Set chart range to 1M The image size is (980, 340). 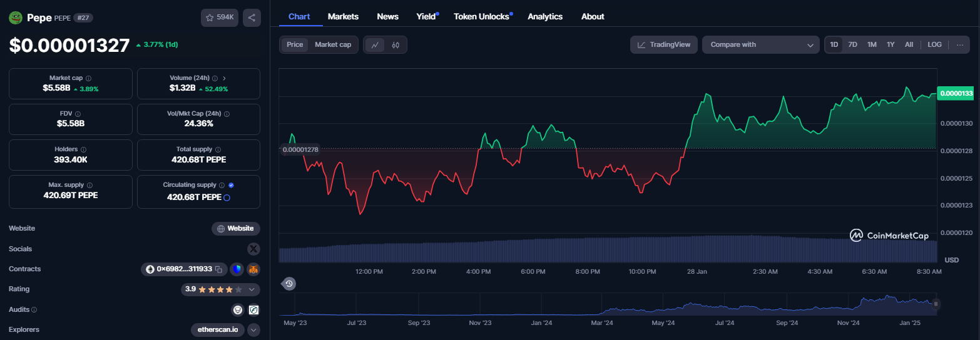point(872,44)
